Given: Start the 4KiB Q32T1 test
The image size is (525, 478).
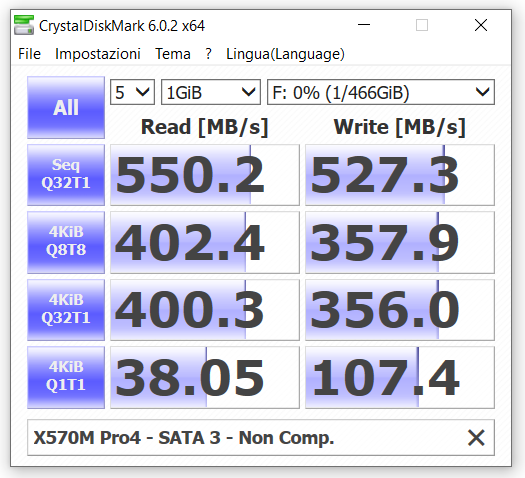Looking at the screenshot, I should (x=66, y=310).
